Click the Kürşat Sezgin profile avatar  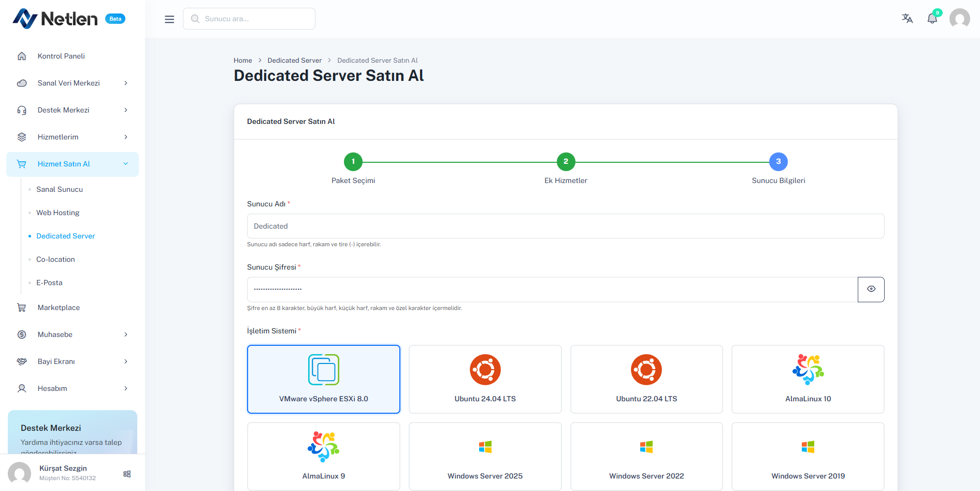coord(20,473)
